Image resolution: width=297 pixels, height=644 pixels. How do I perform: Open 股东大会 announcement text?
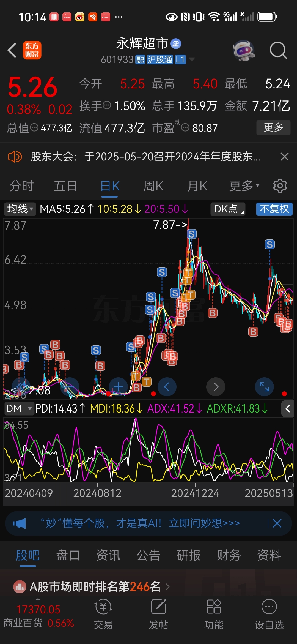[x=145, y=157]
